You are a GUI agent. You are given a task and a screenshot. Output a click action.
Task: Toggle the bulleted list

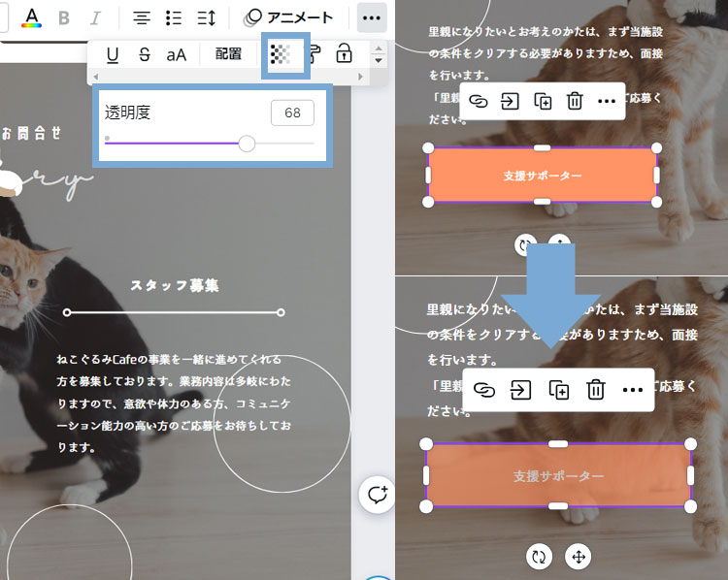click(174, 18)
